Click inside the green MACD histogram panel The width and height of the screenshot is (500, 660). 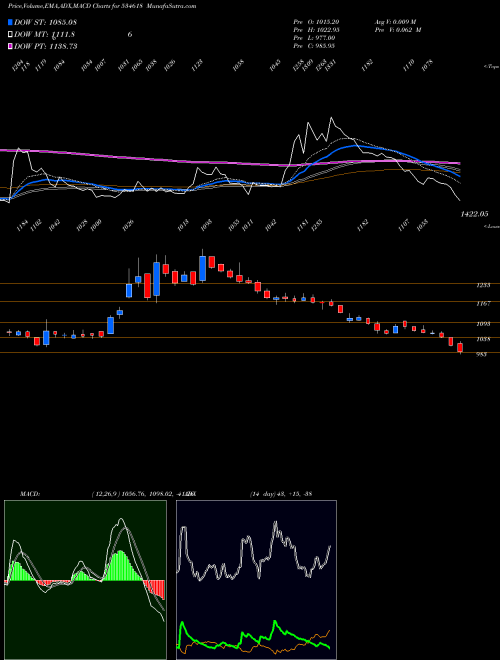(x=85, y=580)
